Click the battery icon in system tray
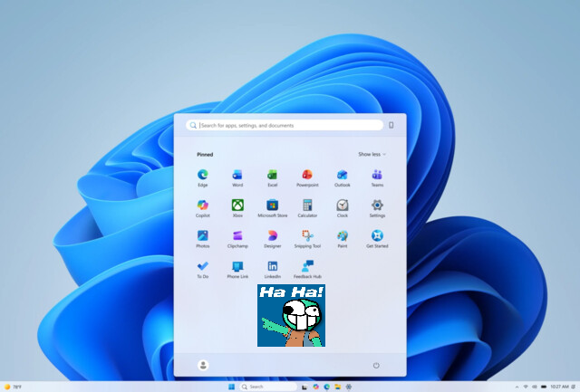 544,387
